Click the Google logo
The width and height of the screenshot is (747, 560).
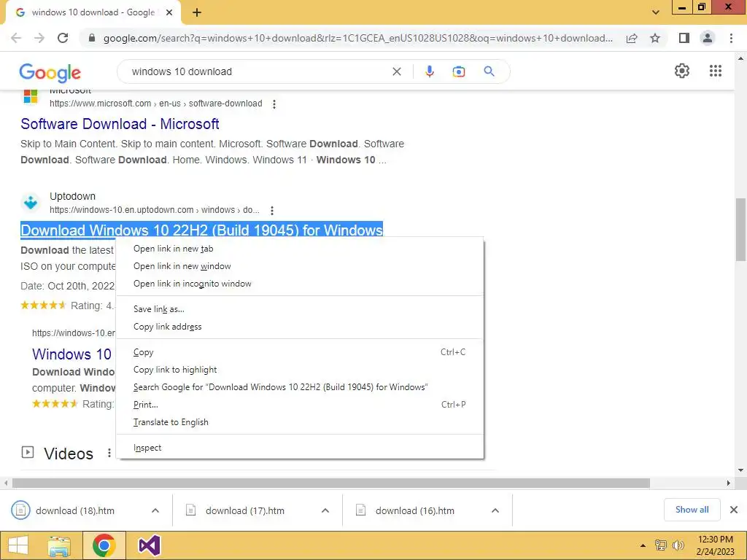(50, 72)
